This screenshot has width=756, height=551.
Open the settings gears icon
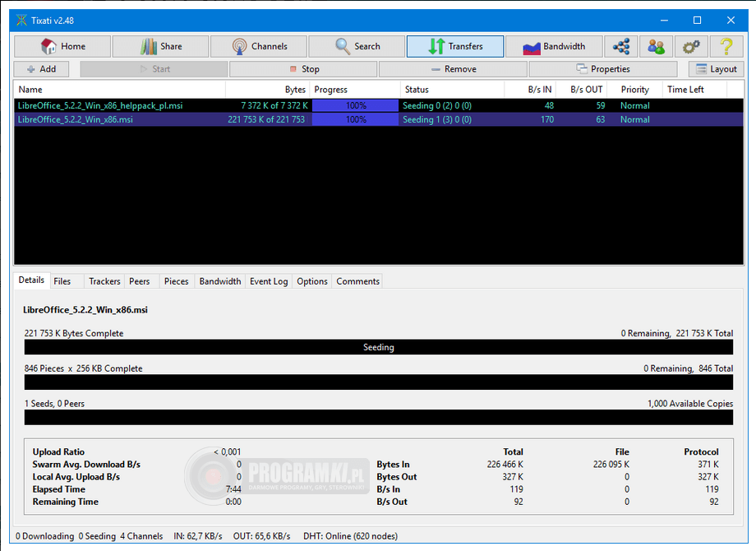(691, 46)
